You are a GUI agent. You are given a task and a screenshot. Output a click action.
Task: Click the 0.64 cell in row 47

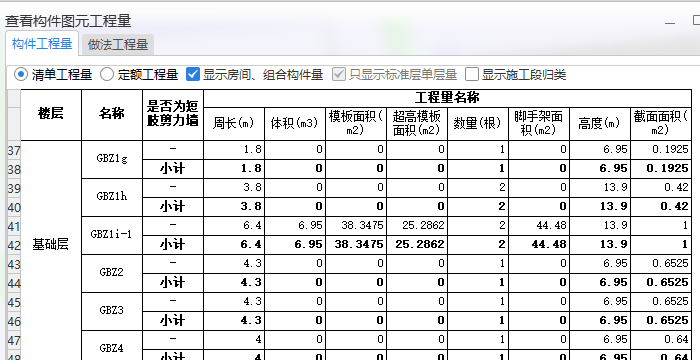click(x=661, y=340)
